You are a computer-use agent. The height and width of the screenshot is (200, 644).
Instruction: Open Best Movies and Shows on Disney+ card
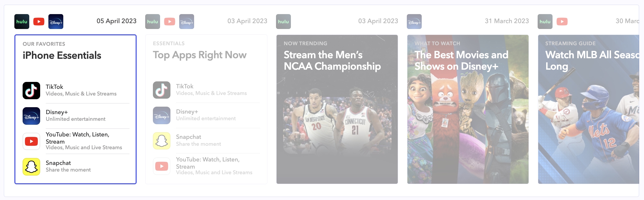coord(468,109)
